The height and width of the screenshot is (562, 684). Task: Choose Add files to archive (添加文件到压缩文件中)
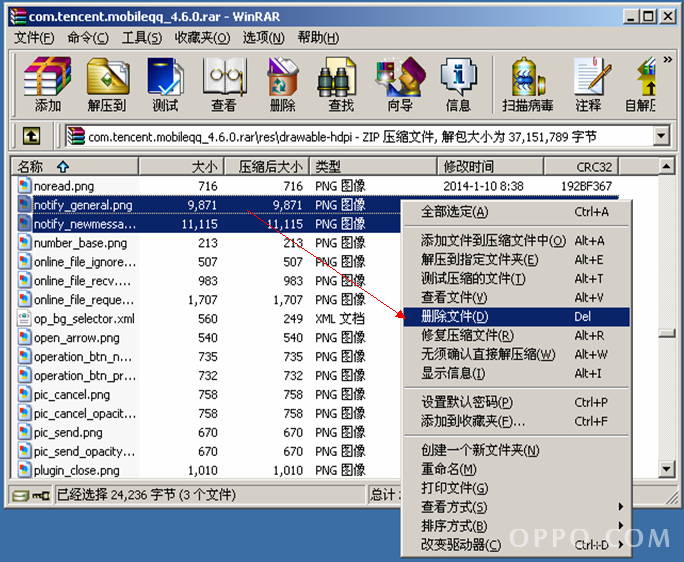tap(516, 240)
